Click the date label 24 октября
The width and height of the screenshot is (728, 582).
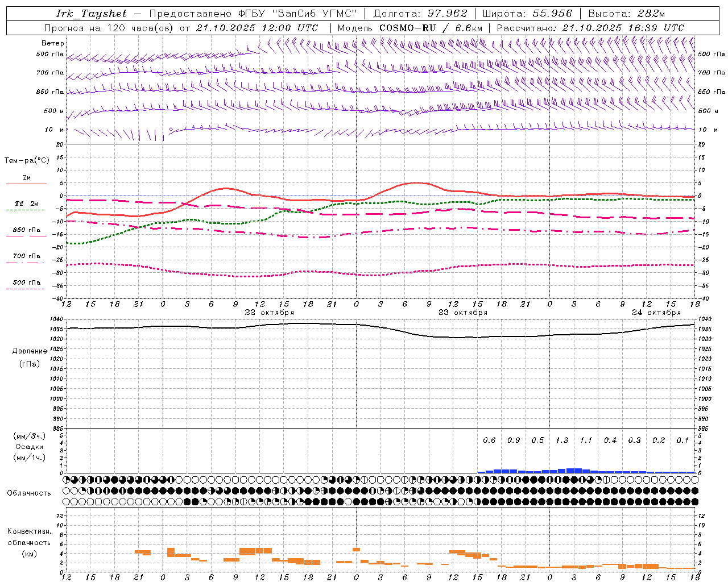(x=656, y=313)
